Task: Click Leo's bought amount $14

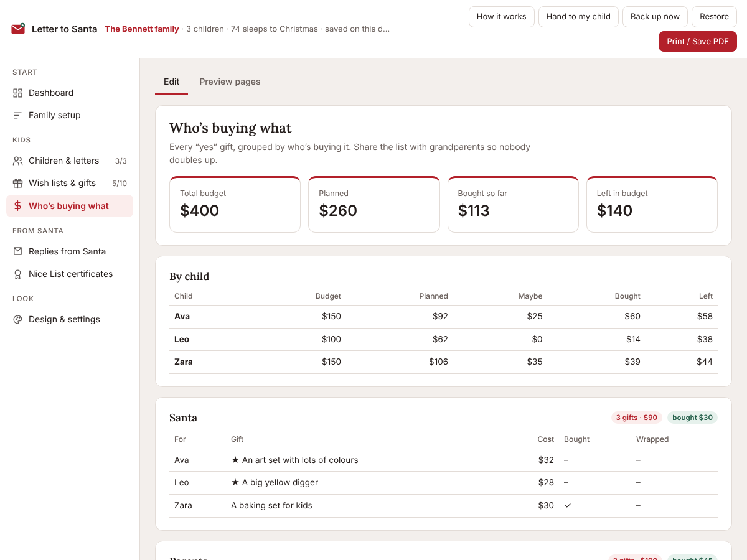Action: (633, 339)
